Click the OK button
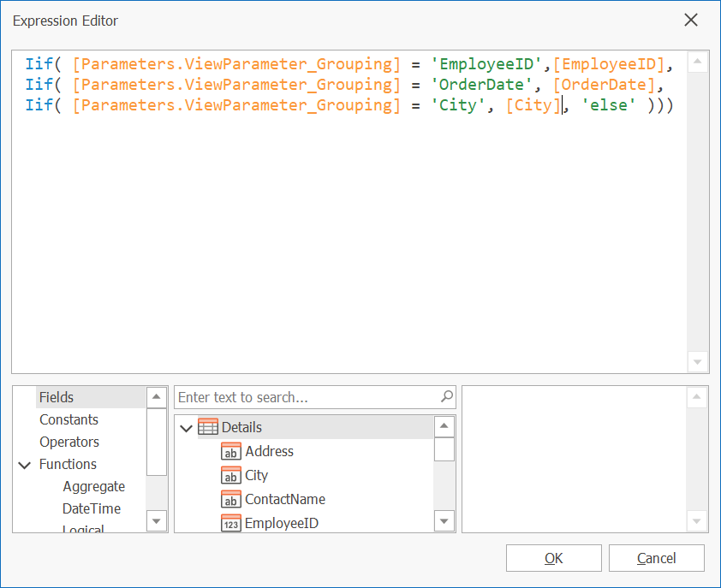This screenshot has width=721, height=588. tap(554, 558)
